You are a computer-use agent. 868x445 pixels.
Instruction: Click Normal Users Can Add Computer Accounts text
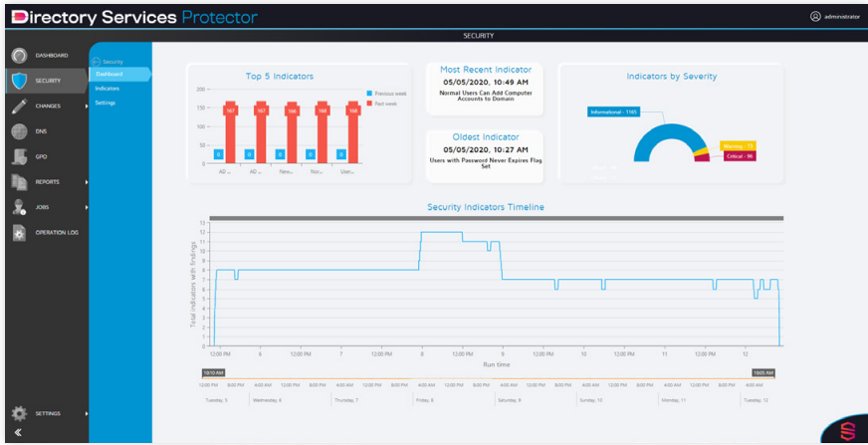[x=485, y=96]
